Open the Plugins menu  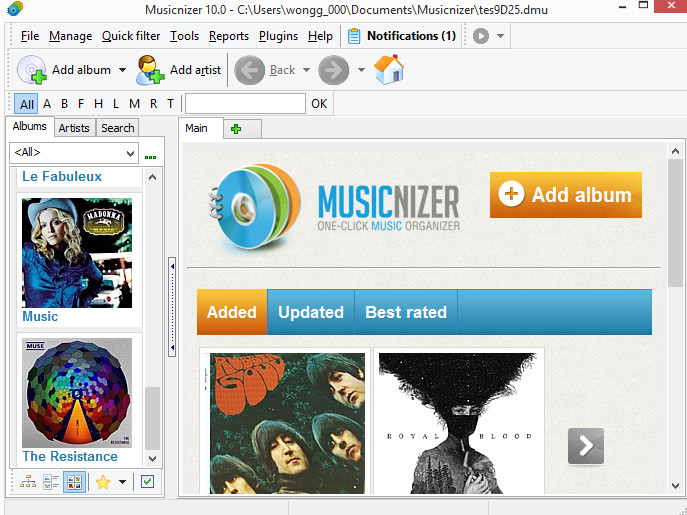278,36
